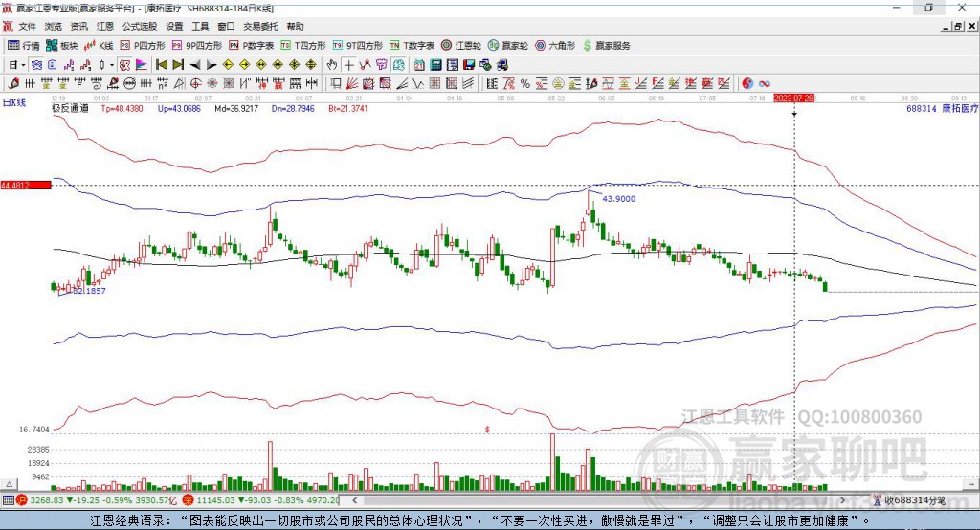This screenshot has width=980, height=530.
Task: Click the 688314 康拓医疗 stock label
Action: pos(942,108)
